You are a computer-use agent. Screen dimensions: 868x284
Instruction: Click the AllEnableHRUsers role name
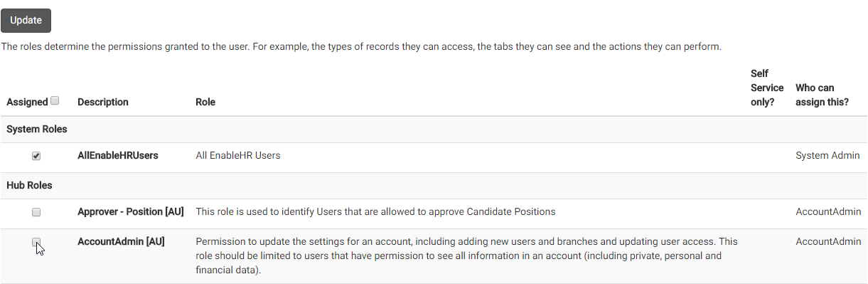(x=118, y=155)
